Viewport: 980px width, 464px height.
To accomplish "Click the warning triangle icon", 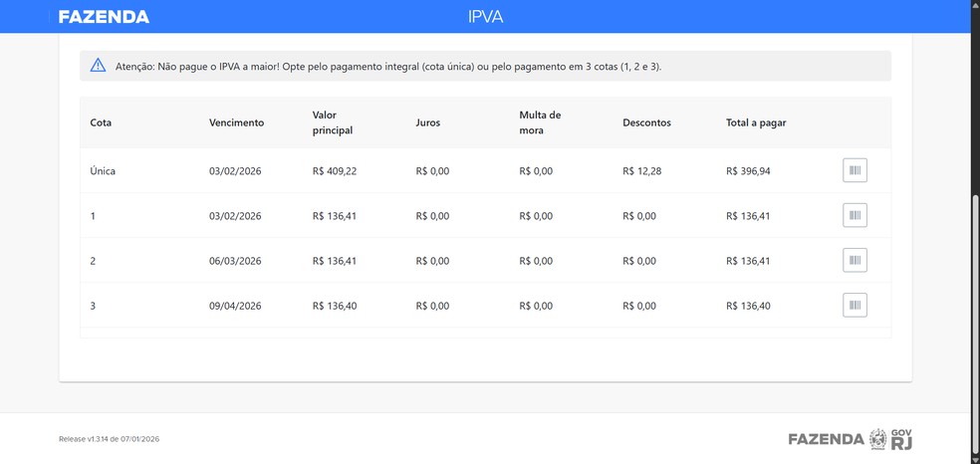I will (x=98, y=66).
